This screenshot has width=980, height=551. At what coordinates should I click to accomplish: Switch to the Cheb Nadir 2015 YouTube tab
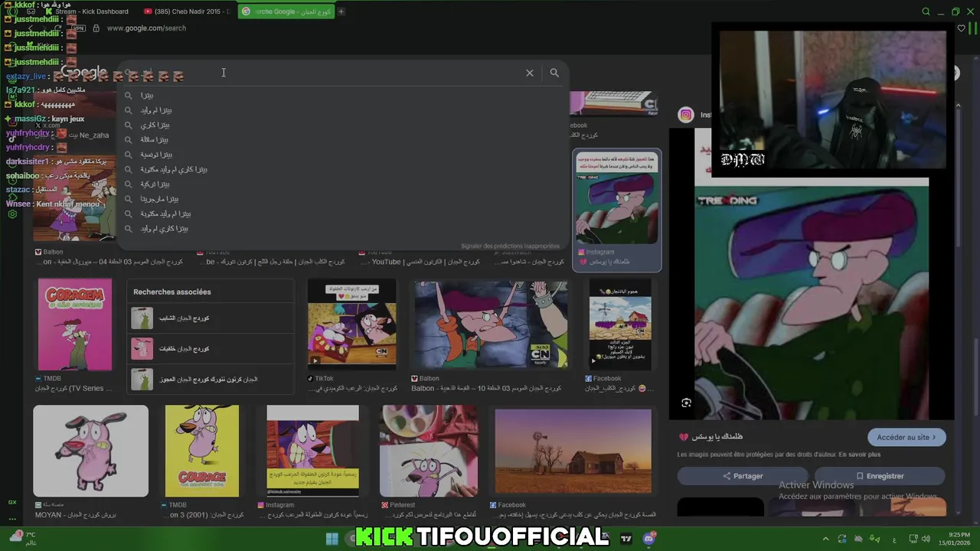(x=187, y=11)
